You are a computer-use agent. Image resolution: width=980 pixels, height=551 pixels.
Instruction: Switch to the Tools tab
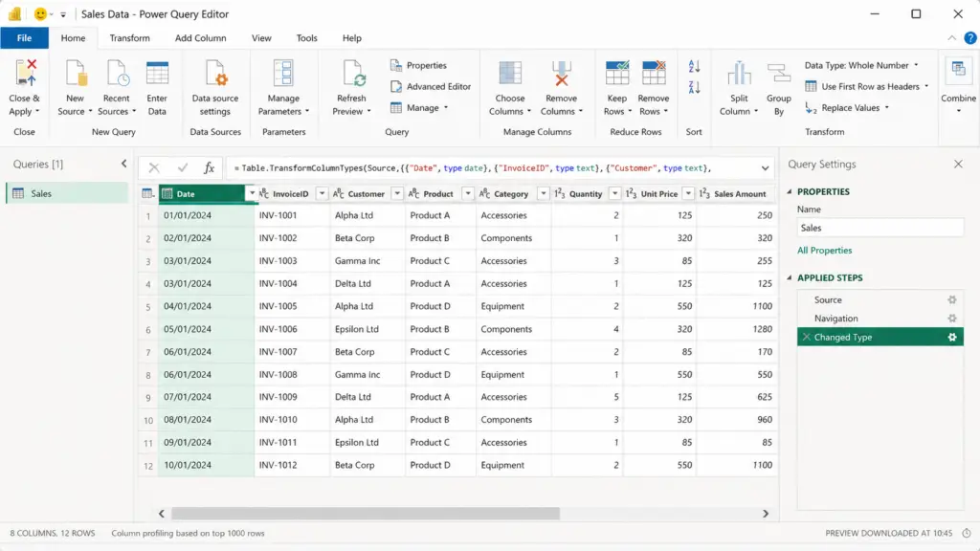coord(306,38)
